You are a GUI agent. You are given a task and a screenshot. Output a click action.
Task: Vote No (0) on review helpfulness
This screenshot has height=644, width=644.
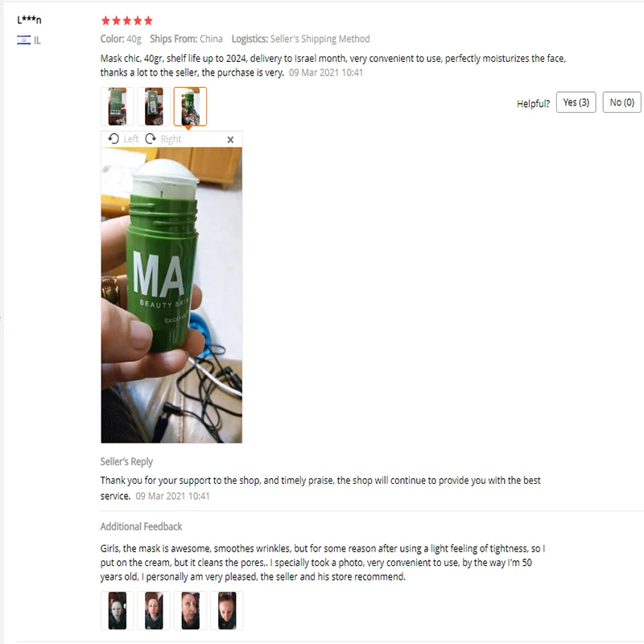coord(621,102)
